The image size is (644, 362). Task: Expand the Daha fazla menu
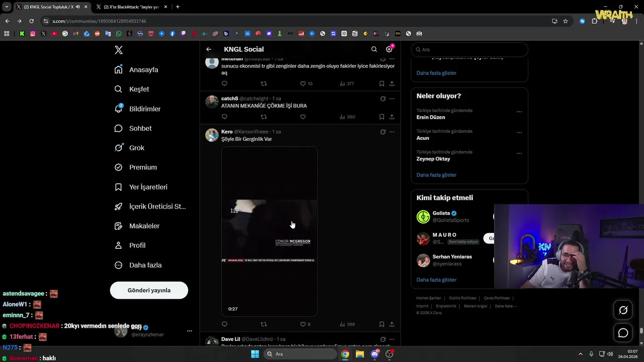pos(138,265)
